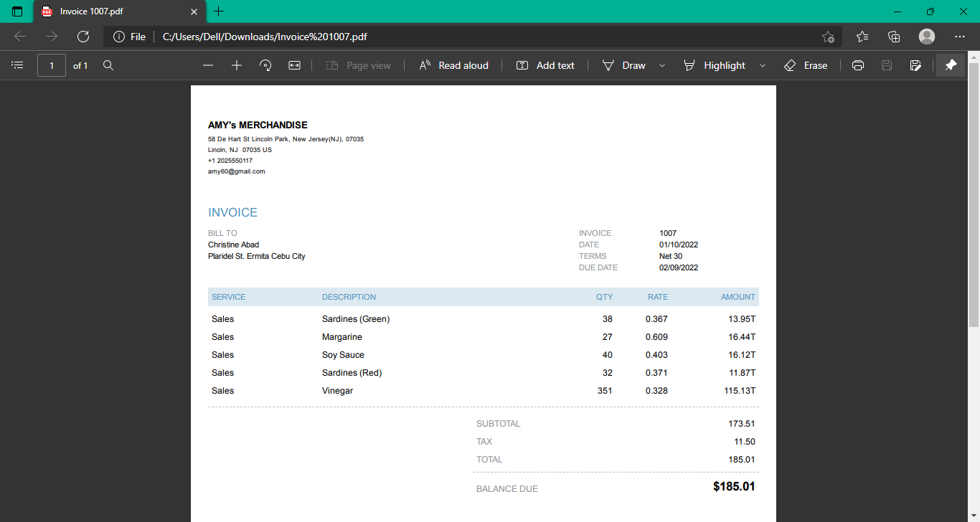This screenshot has width=980, height=522.
Task: Click the vertical scrollbar thumb
Action: click(974, 194)
